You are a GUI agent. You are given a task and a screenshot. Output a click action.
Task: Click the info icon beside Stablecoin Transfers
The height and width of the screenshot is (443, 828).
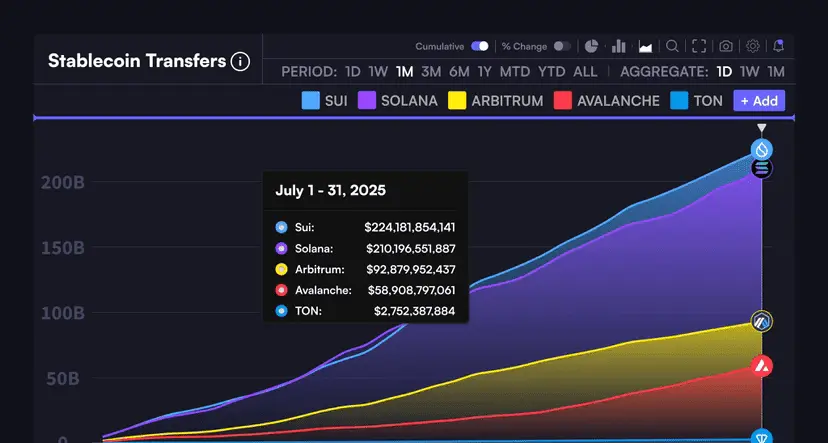coord(240,62)
